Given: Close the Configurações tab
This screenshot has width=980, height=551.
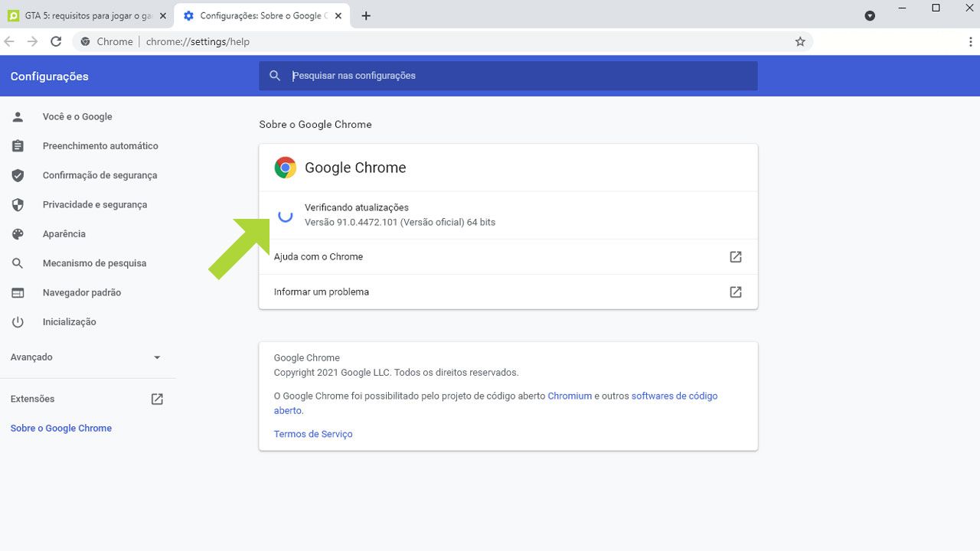Looking at the screenshot, I should [x=338, y=15].
